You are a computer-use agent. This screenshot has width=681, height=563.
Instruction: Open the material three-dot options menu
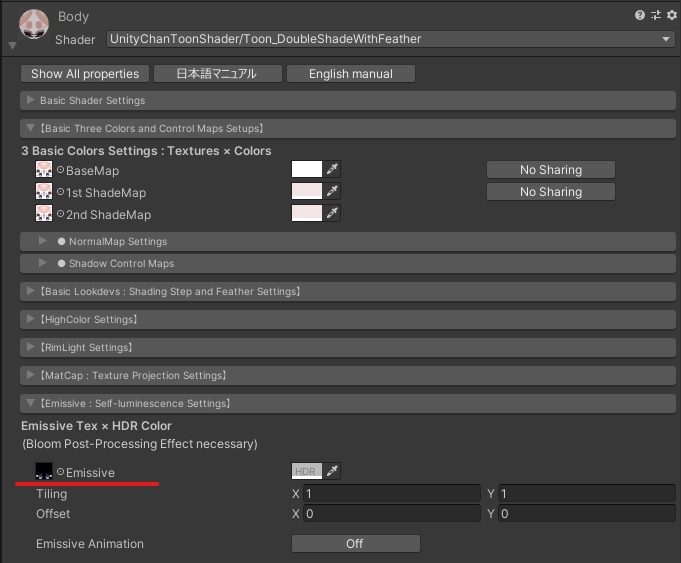(x=670, y=15)
